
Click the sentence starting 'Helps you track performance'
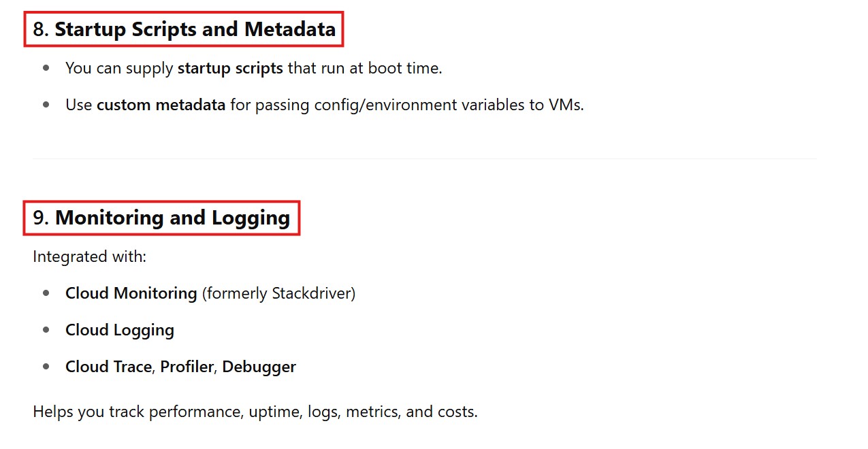[255, 412]
